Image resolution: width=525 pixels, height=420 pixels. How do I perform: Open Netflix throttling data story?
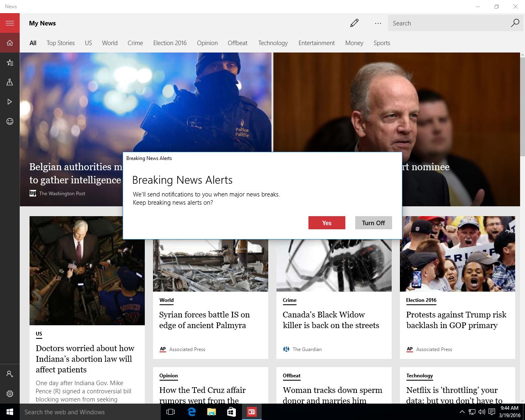pos(454,395)
